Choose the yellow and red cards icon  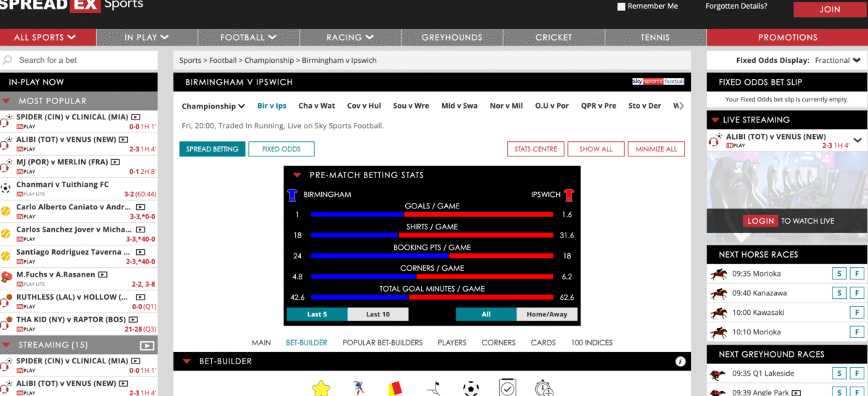click(x=396, y=388)
